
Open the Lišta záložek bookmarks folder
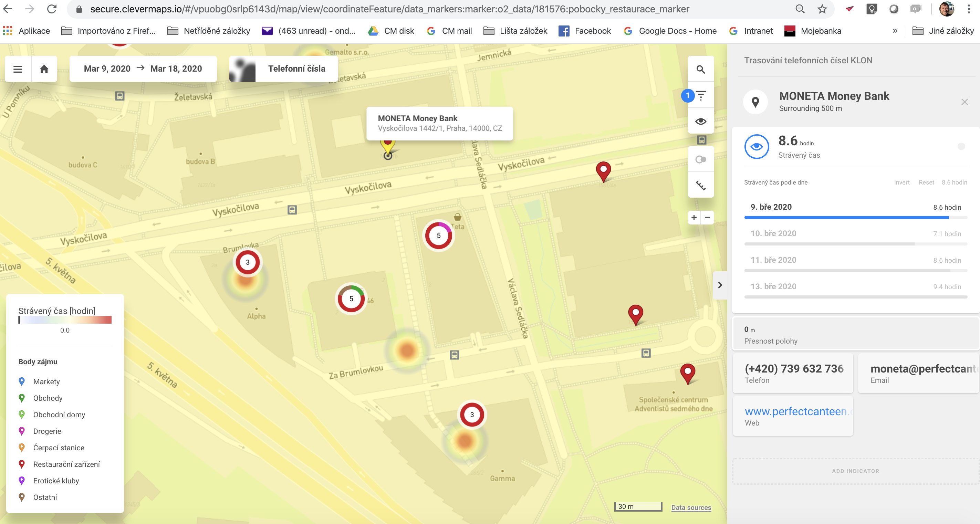point(515,31)
